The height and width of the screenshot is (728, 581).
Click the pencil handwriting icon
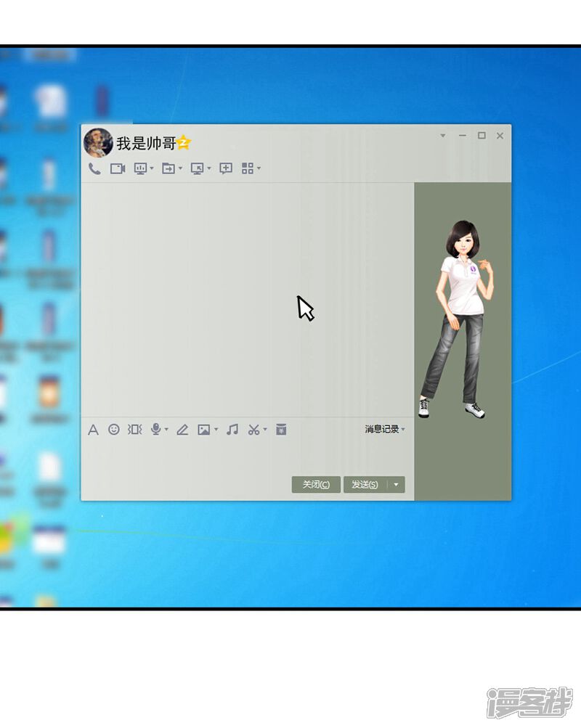coord(182,430)
